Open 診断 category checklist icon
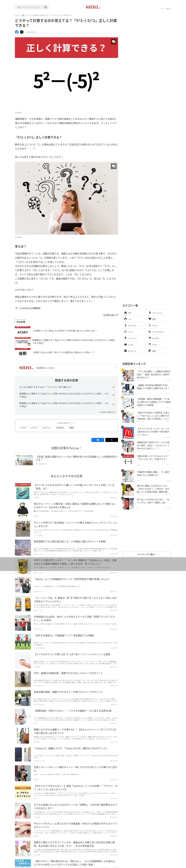Screen dimensions: 186x868 [x=150, y=351]
